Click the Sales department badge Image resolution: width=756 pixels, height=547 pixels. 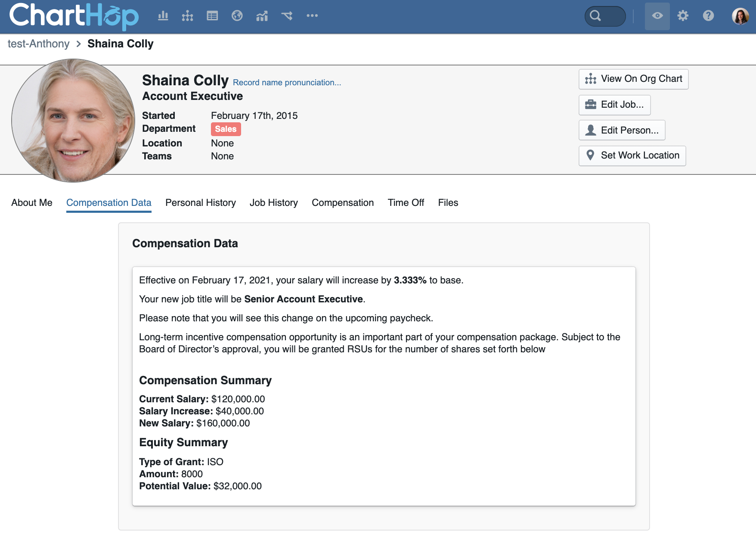point(226,129)
